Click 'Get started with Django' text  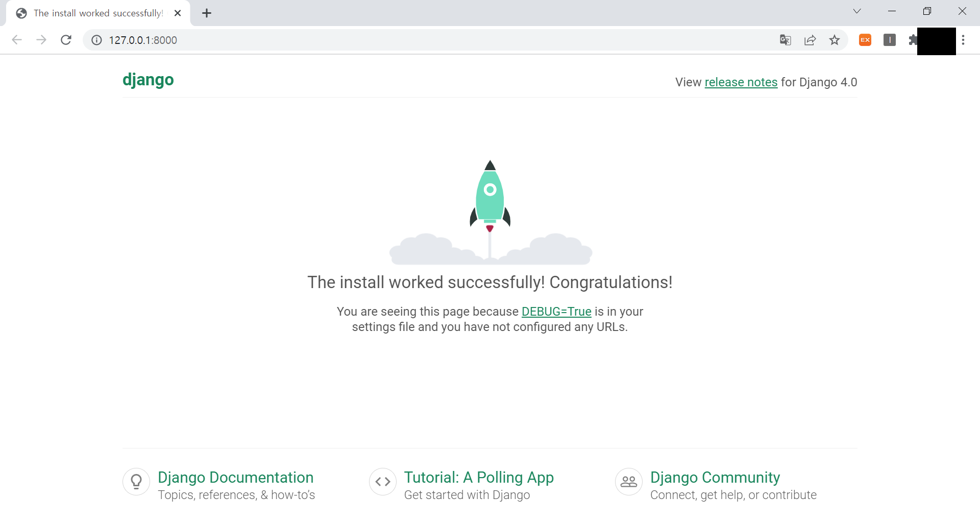click(x=467, y=495)
